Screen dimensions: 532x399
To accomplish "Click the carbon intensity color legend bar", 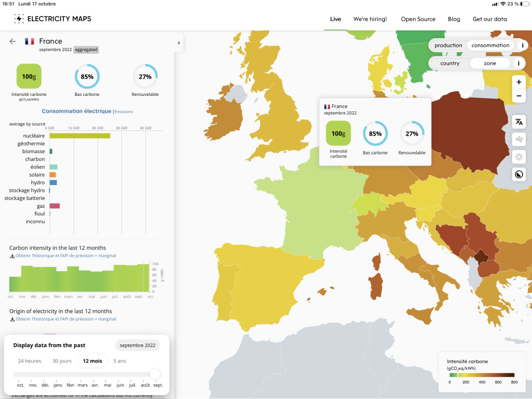I will click(482, 375).
